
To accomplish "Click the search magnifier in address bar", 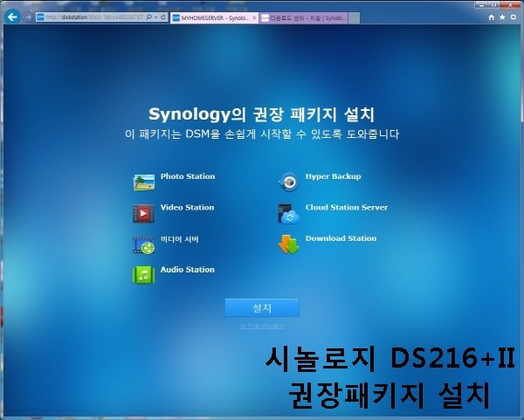I will tap(149, 17).
